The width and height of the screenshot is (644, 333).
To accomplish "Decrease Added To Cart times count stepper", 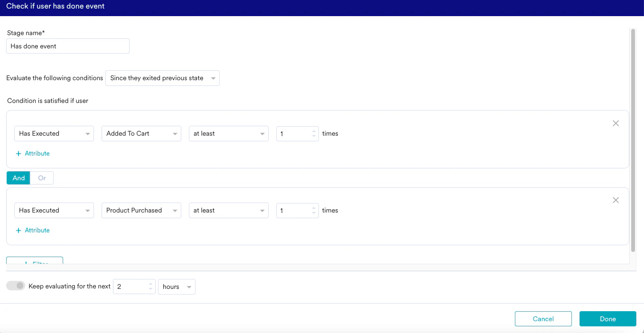I will (x=314, y=137).
